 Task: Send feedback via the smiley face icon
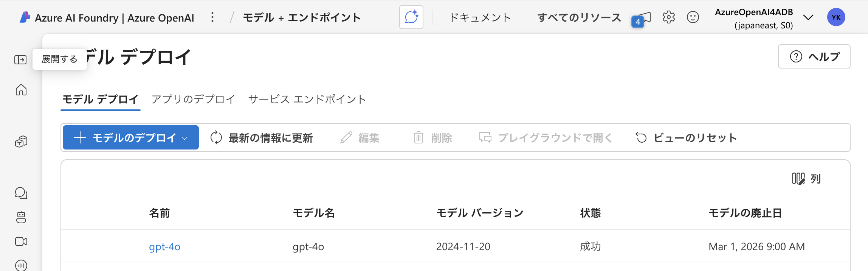(x=693, y=17)
